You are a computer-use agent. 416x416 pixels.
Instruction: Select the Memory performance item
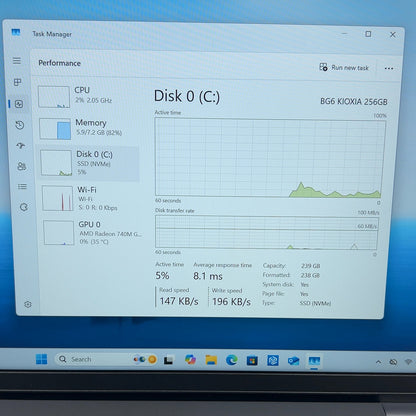click(89, 128)
